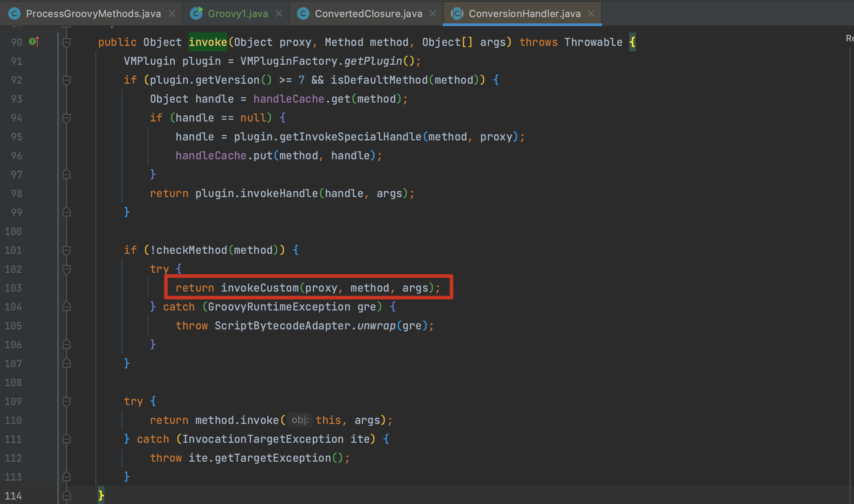The image size is (854, 504).
Task: Click class icon on ConvertedClosure.java tab
Action: point(303,13)
